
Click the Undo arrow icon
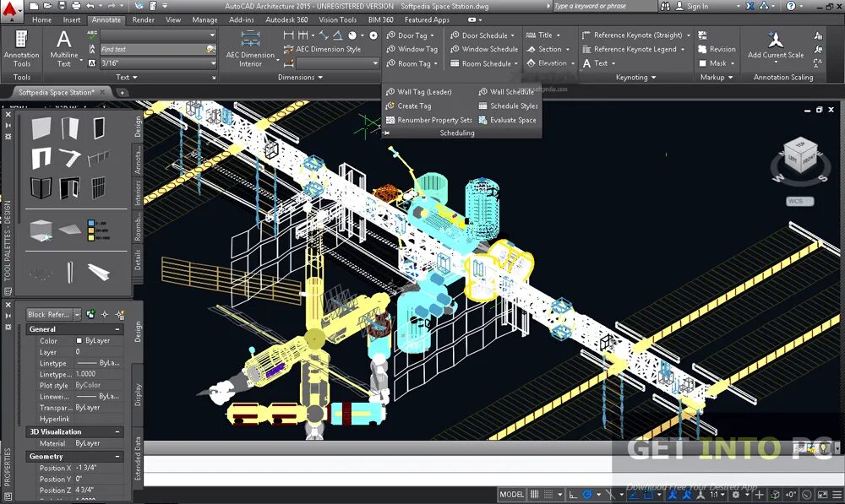tap(90, 6)
